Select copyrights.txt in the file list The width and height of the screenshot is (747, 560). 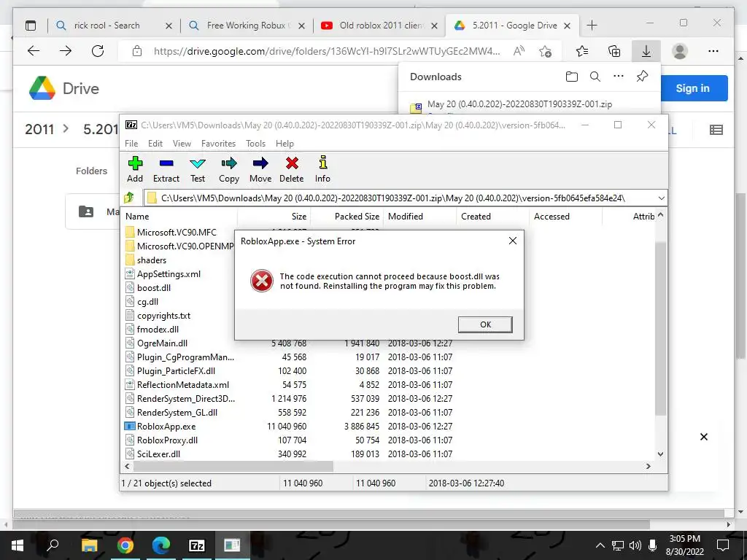coord(163,316)
